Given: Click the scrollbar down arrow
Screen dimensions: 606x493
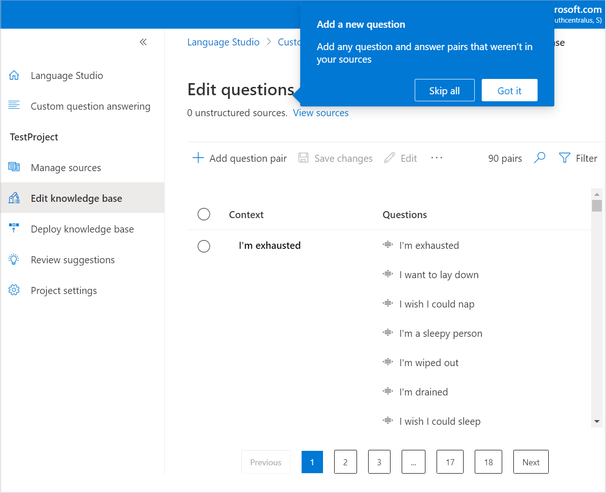Looking at the screenshot, I should point(597,421).
